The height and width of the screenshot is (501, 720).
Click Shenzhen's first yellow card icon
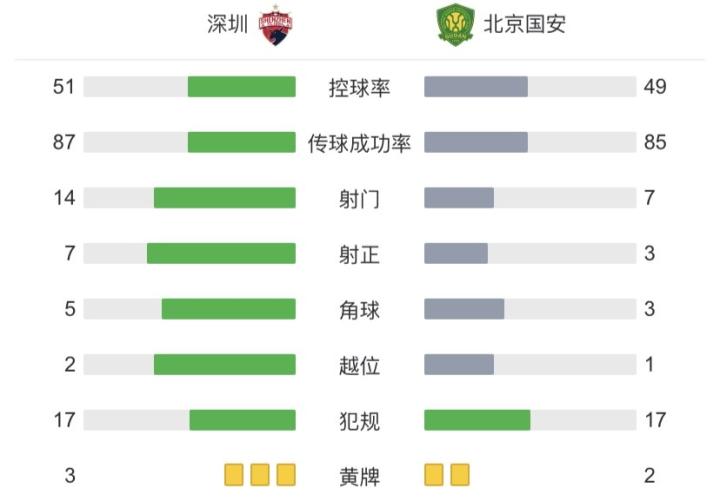[x=234, y=475]
